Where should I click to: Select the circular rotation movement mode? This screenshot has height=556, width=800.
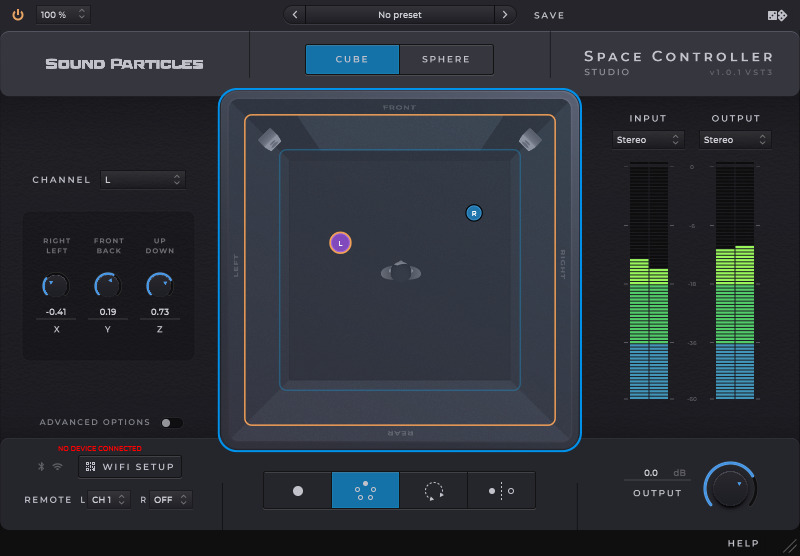click(433, 490)
